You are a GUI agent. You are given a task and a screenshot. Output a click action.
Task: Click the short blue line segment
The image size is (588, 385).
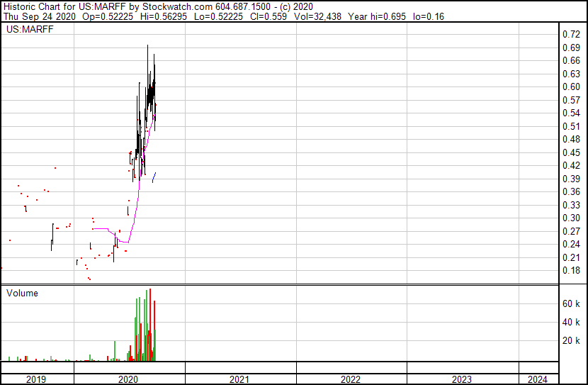(154, 177)
